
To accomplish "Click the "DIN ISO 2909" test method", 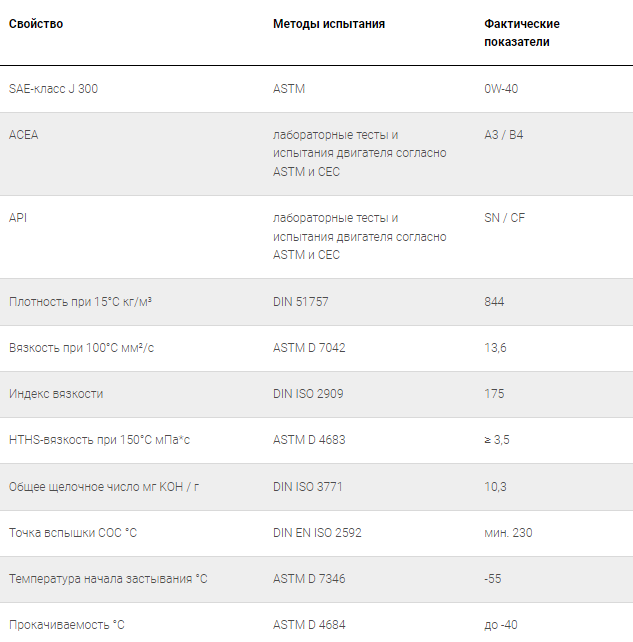I will 308,394.
